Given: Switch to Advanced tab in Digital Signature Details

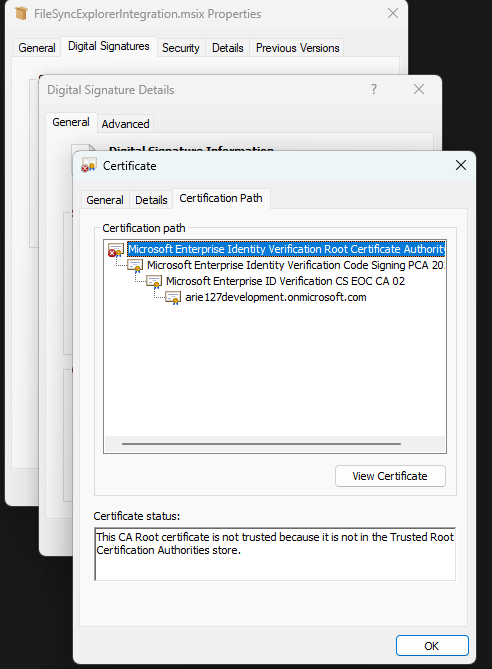Looking at the screenshot, I should (x=125, y=124).
